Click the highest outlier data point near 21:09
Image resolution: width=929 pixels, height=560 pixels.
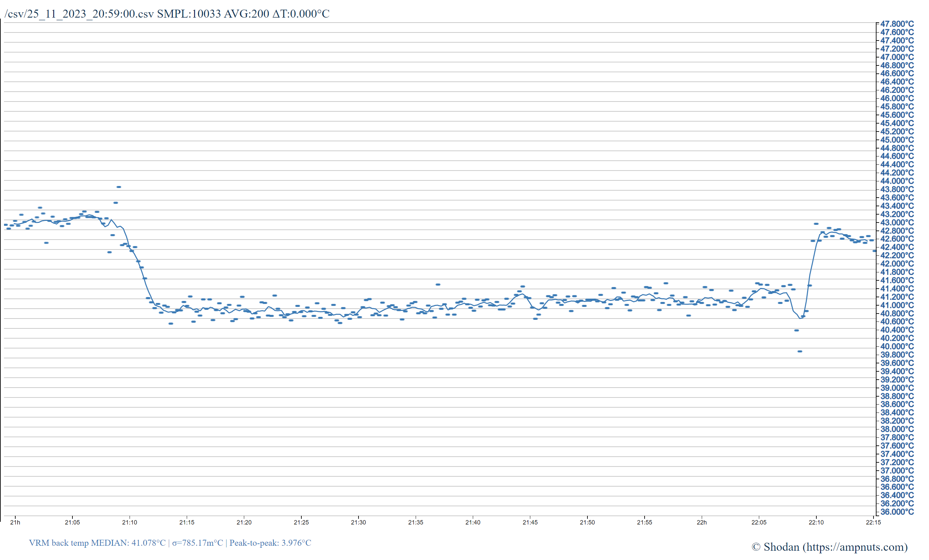(119, 187)
